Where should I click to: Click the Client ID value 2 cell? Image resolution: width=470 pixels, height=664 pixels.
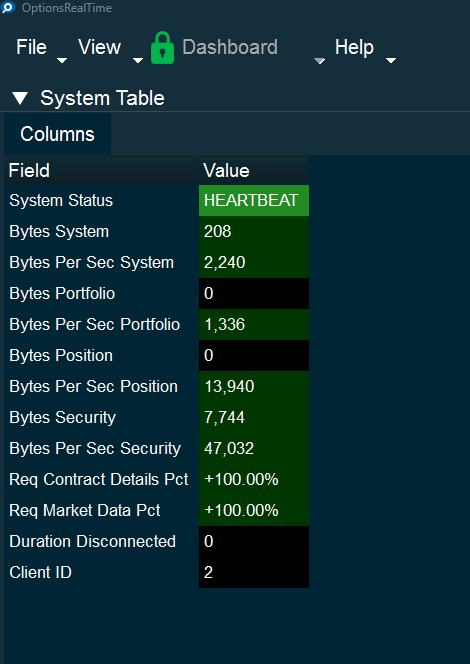click(254, 572)
